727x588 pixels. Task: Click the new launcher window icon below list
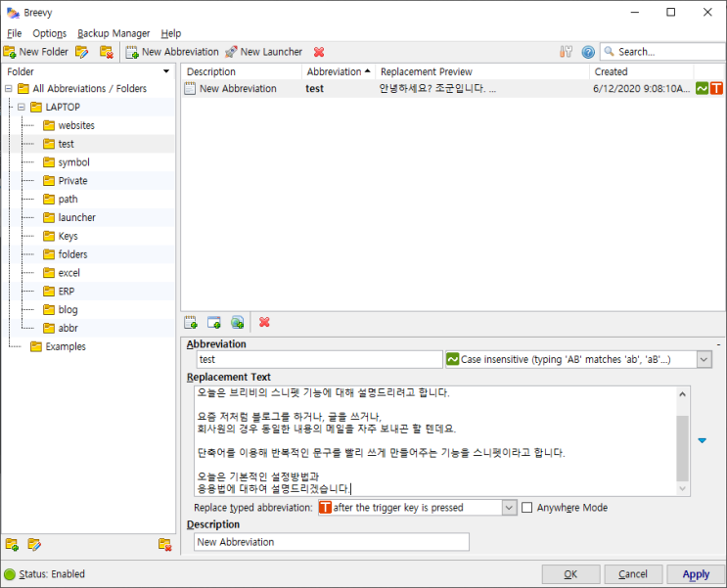click(213, 322)
